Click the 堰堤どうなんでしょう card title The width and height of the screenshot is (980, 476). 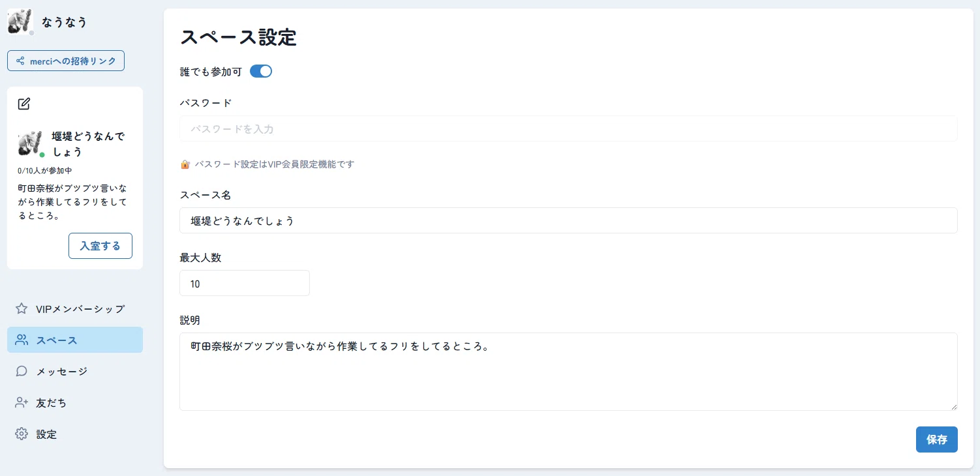pos(88,144)
